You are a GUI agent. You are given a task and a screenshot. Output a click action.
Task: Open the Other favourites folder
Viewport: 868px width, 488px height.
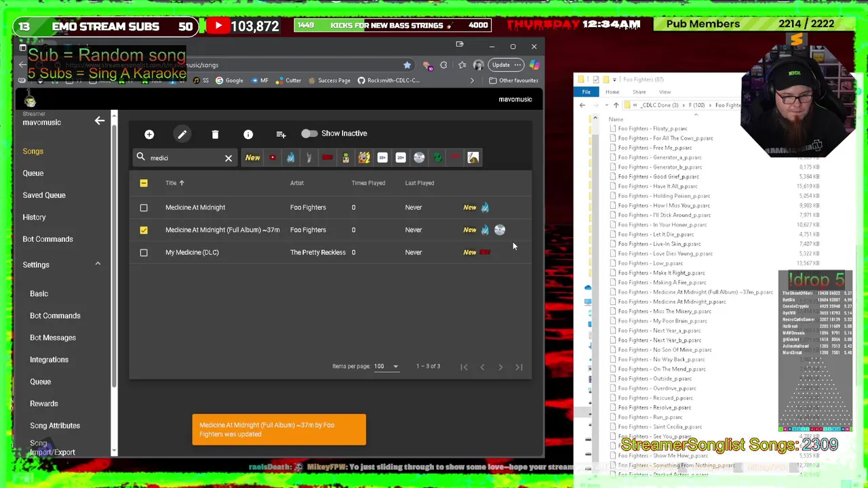point(513,81)
